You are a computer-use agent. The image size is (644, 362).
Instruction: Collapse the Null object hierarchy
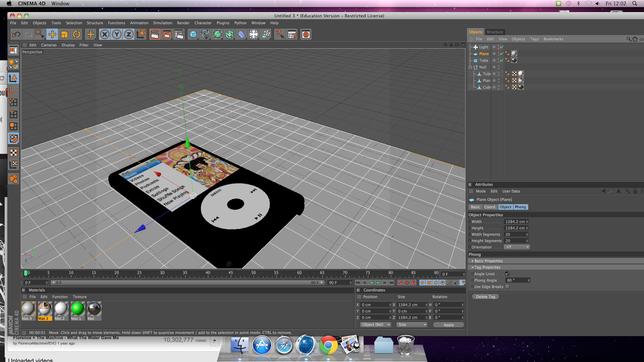click(470, 67)
